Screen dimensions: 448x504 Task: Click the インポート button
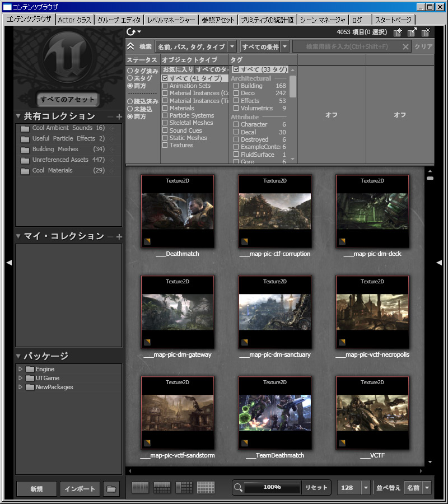tap(80, 489)
